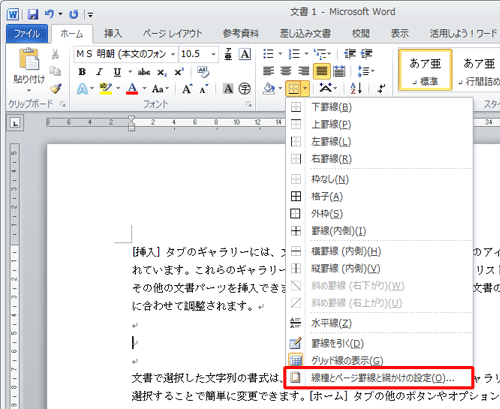Screen dimensions: 500x409
Task: Open the Word application icon menu
Action: coord(13,14)
